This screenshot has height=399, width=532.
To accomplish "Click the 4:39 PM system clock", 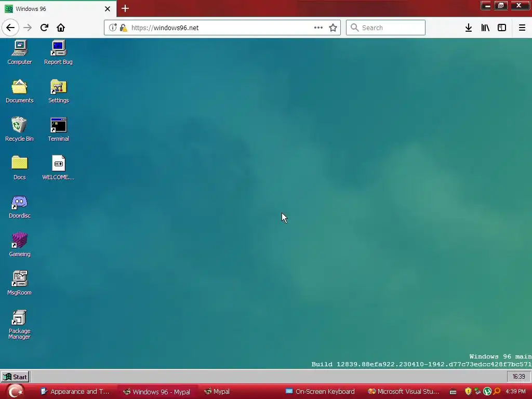I will pyautogui.click(x=515, y=392).
